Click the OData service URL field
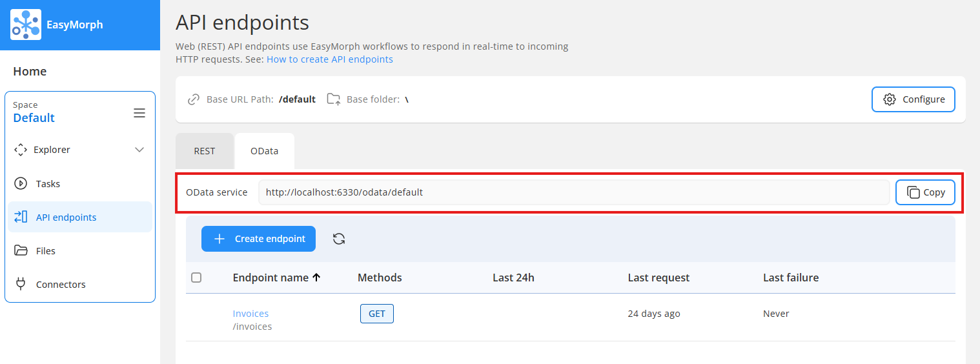This screenshot has width=980, height=364. click(574, 192)
